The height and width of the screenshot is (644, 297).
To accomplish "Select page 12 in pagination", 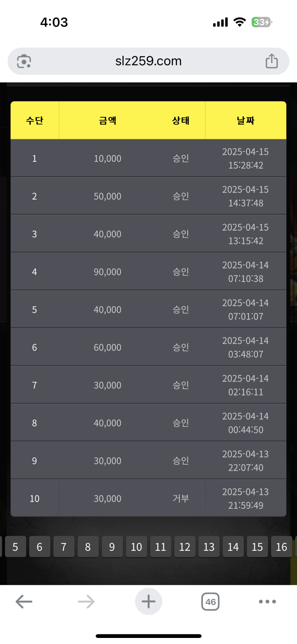I will (x=185, y=547).
